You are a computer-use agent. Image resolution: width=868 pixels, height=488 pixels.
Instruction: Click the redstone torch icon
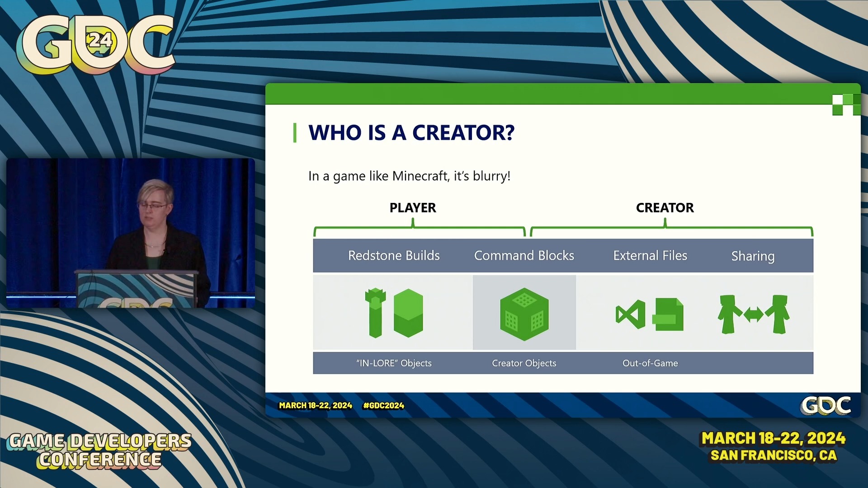tap(375, 313)
